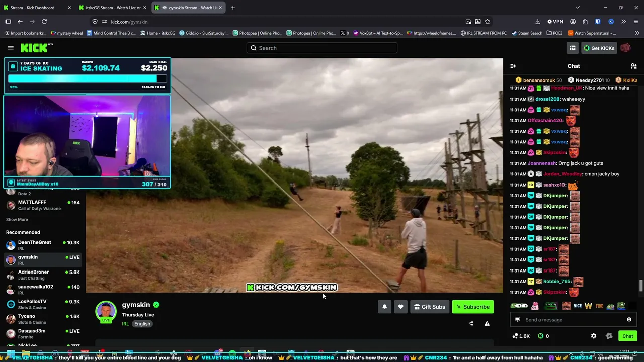Open the mystery wheel bookmark
Screen dimensions: 644x362
click(66, 33)
